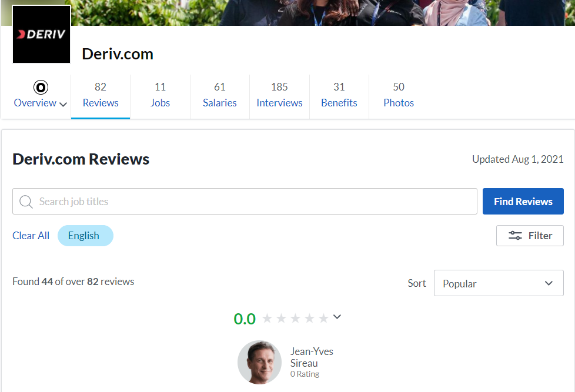The height and width of the screenshot is (392, 575).
Task: Remove the English filter chip
Action: [x=85, y=236]
